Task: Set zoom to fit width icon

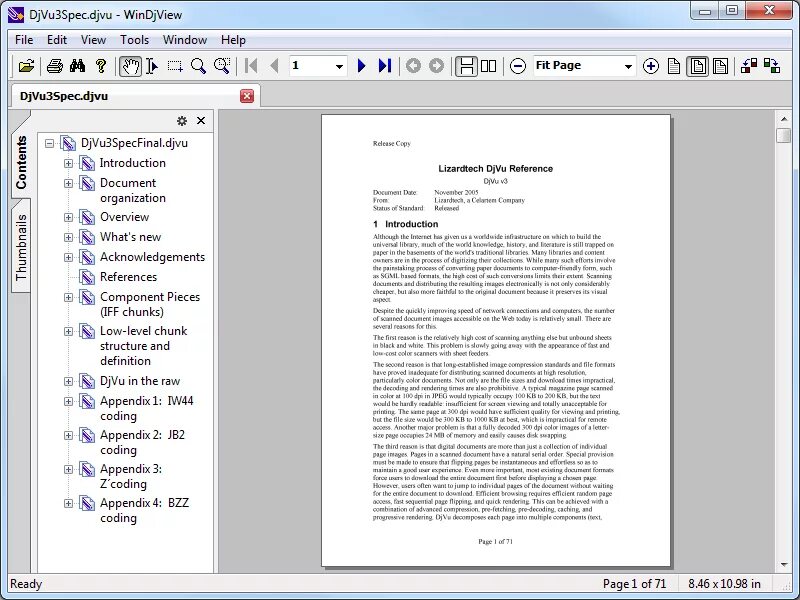Action: coord(720,66)
